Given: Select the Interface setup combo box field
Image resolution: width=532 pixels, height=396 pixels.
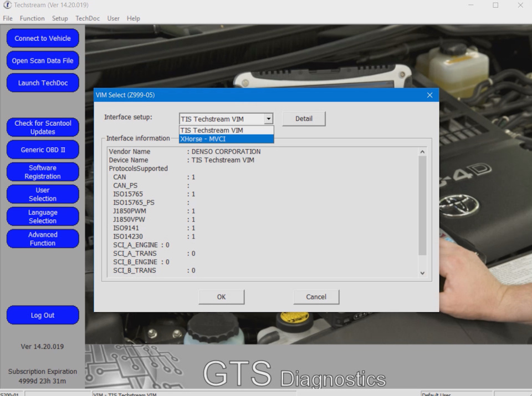Looking at the screenshot, I should pyautogui.click(x=226, y=119).
